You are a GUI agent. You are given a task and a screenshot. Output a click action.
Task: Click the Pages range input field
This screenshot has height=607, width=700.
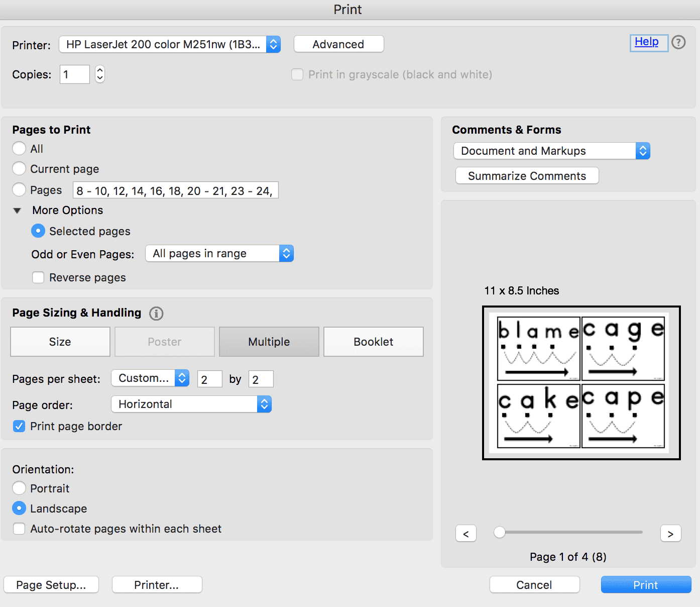coord(175,190)
